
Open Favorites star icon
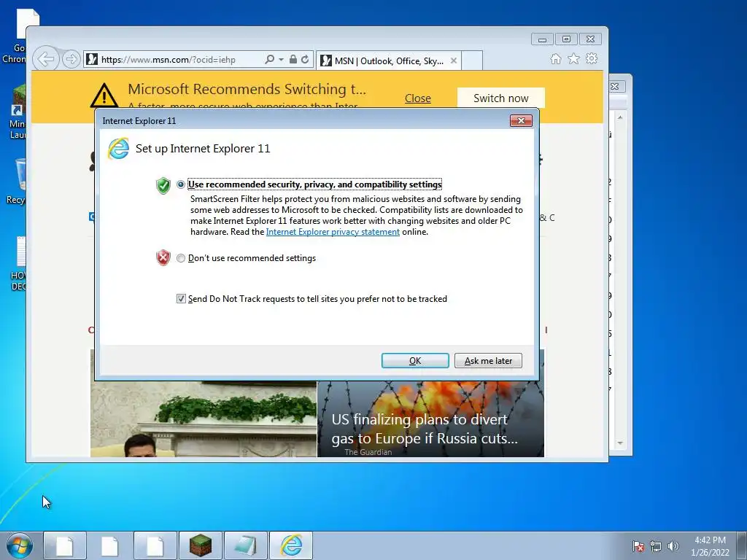[x=573, y=58]
